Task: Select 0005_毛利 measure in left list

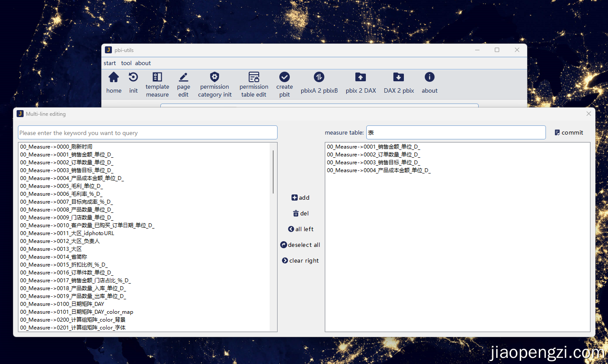Action: pyautogui.click(x=61, y=186)
